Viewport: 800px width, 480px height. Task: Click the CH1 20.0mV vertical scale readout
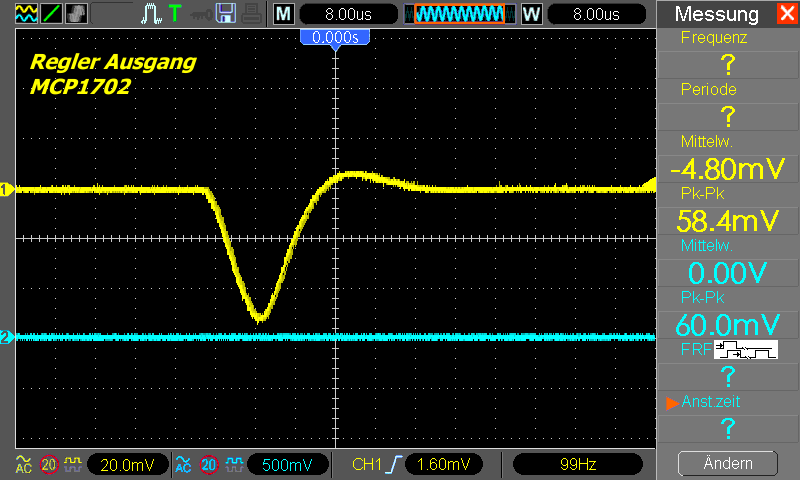[x=128, y=464]
